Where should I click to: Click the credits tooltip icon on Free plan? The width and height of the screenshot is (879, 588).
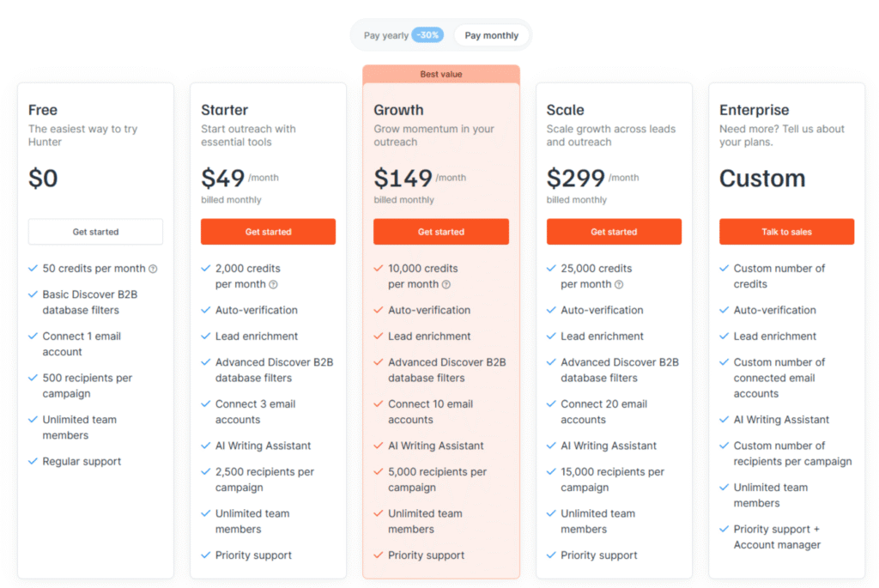[153, 268]
